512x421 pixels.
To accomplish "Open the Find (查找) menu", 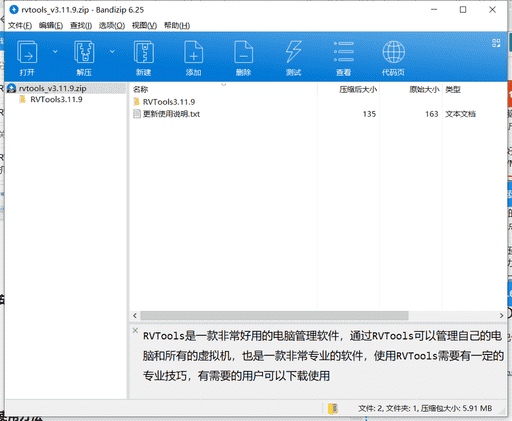I will [81, 26].
